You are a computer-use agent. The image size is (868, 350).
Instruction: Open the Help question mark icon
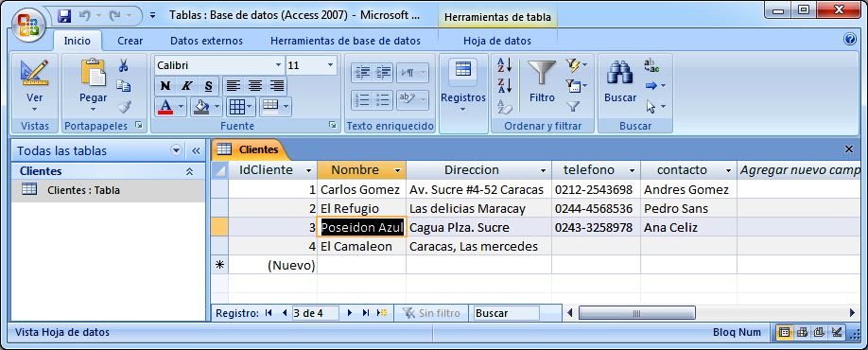(850, 39)
